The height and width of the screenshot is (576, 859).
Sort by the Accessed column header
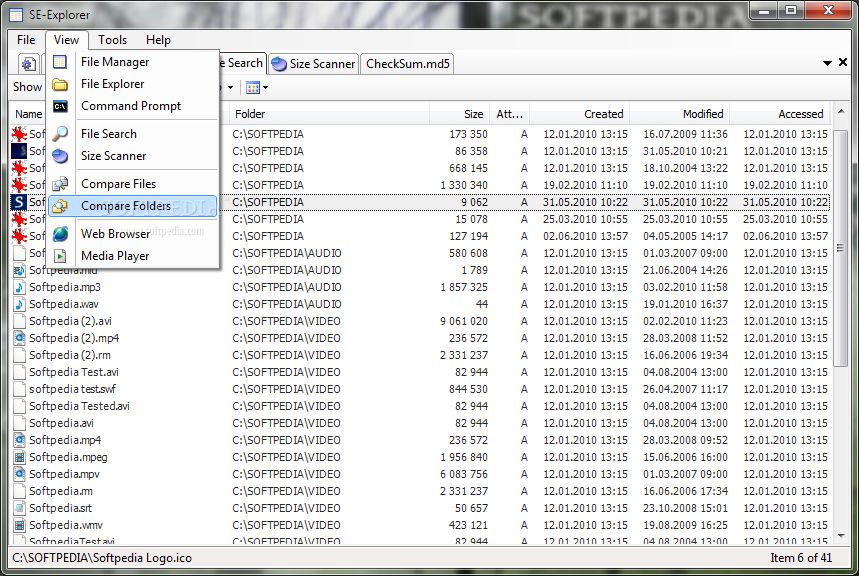pos(780,114)
